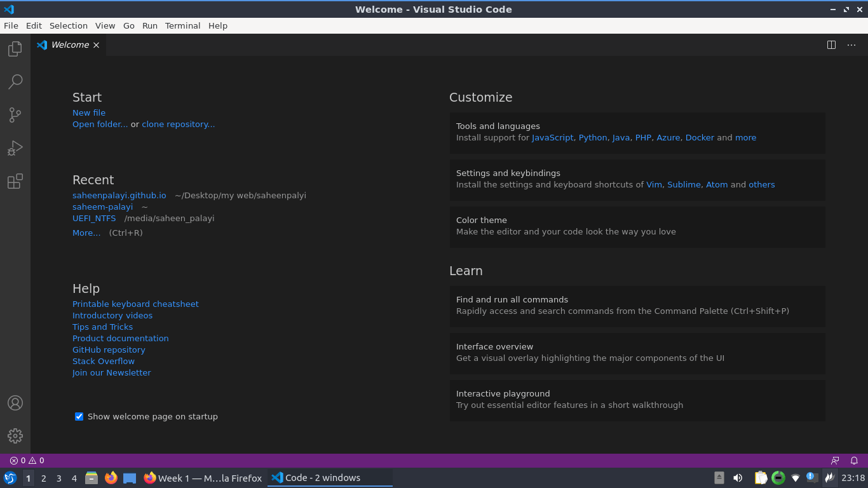Click the green circular tray icon
Viewport: 868px width, 488px height.
[x=778, y=478]
